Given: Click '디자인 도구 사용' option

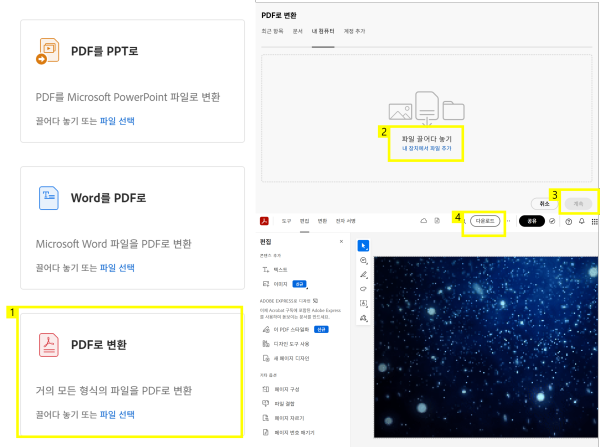Looking at the screenshot, I should point(286,344).
